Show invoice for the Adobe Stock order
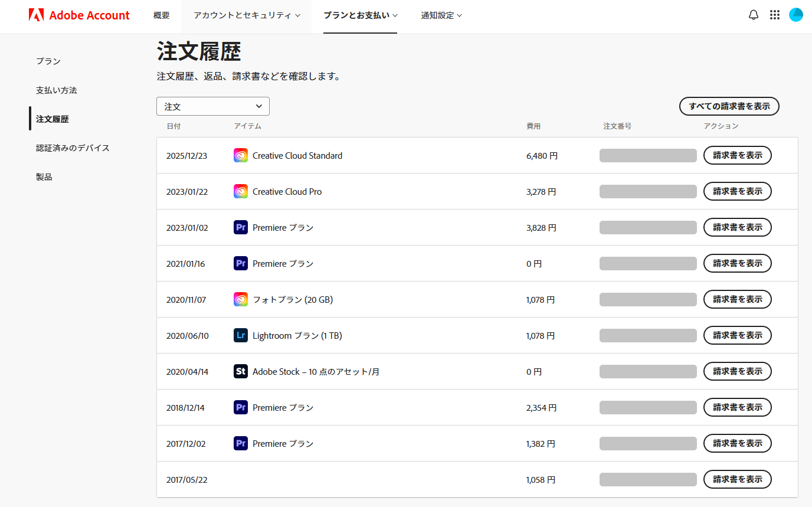812x507 pixels. pos(738,371)
